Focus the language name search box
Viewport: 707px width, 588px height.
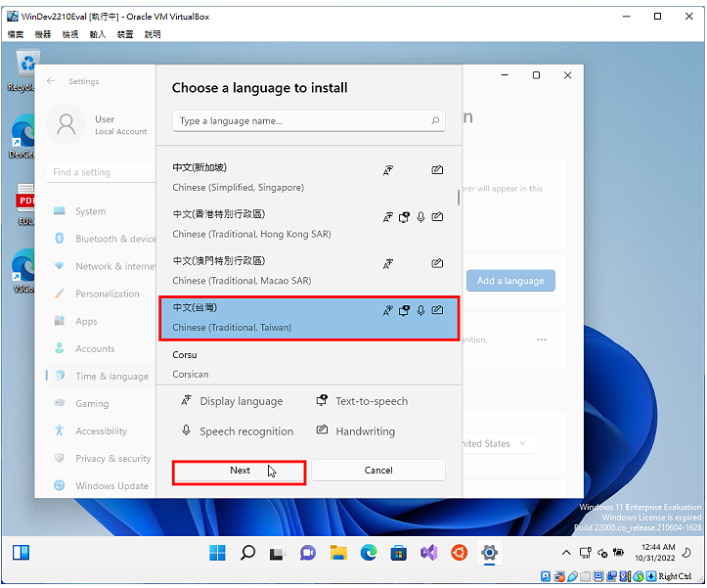(309, 121)
